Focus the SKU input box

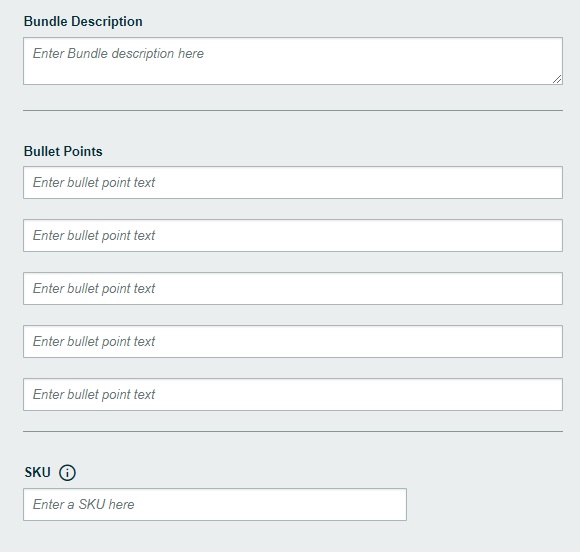[x=215, y=505]
